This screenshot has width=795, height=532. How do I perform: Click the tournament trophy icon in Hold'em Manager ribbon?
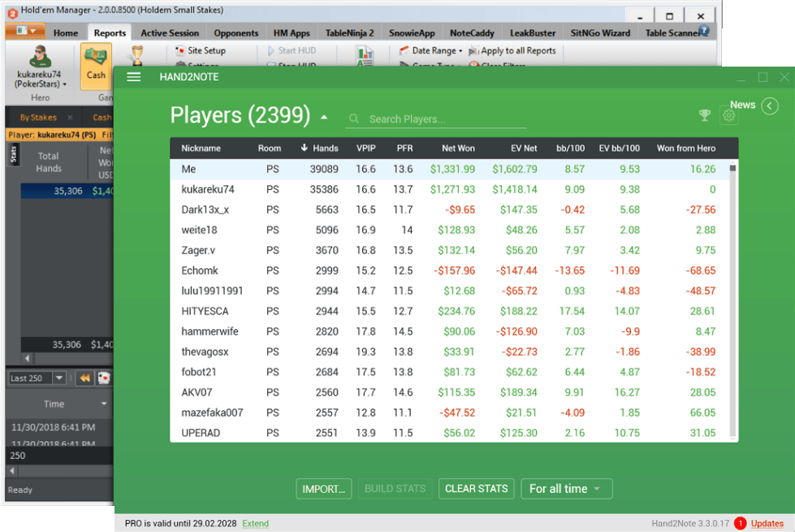click(x=137, y=54)
